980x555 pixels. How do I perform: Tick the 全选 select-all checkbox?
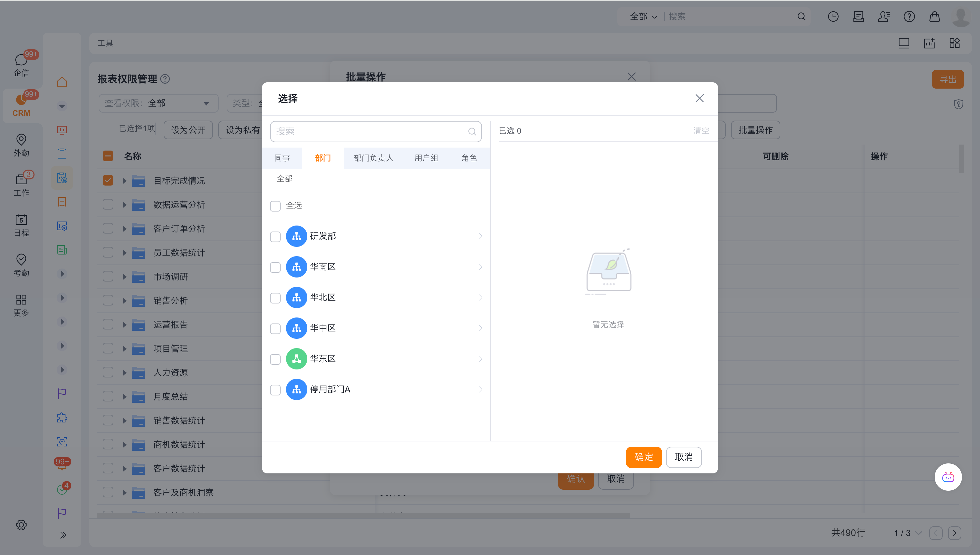coord(275,206)
